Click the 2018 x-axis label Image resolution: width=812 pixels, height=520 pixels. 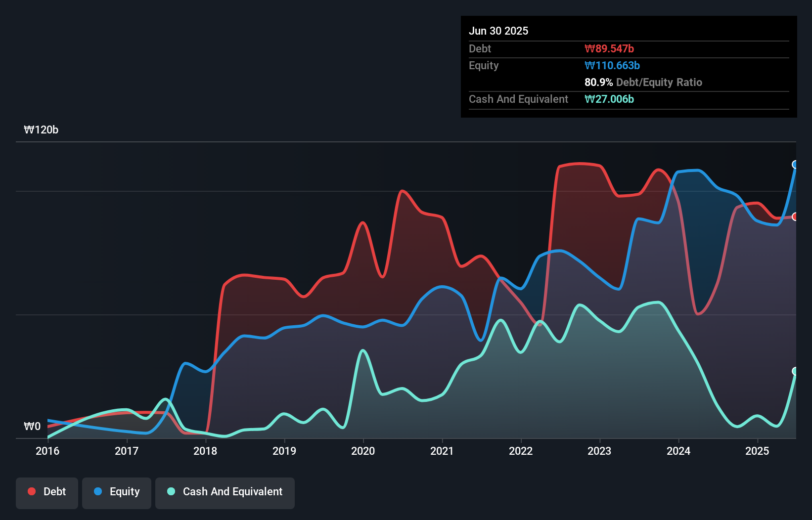click(205, 451)
